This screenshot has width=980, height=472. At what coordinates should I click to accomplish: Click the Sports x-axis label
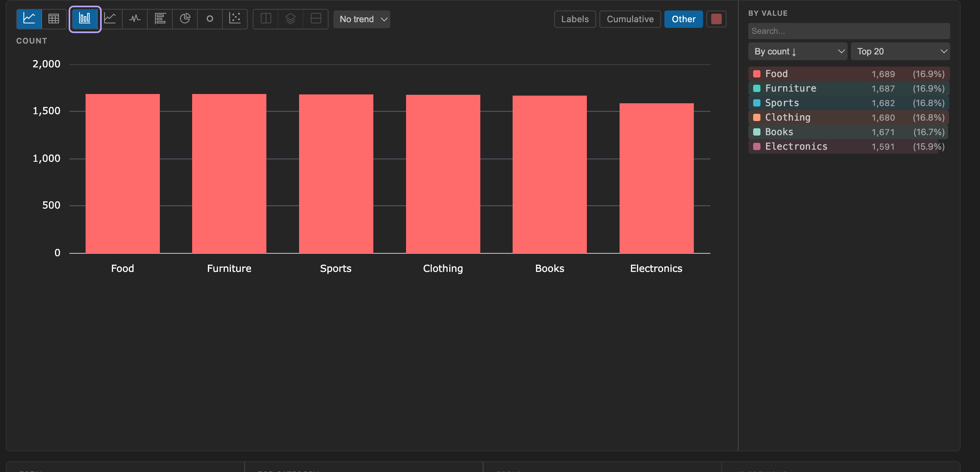(x=336, y=268)
